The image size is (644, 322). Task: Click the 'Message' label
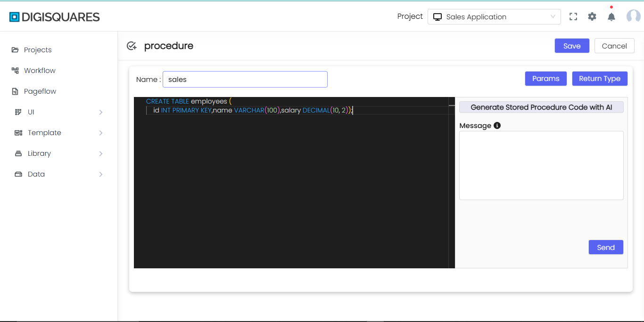click(475, 126)
